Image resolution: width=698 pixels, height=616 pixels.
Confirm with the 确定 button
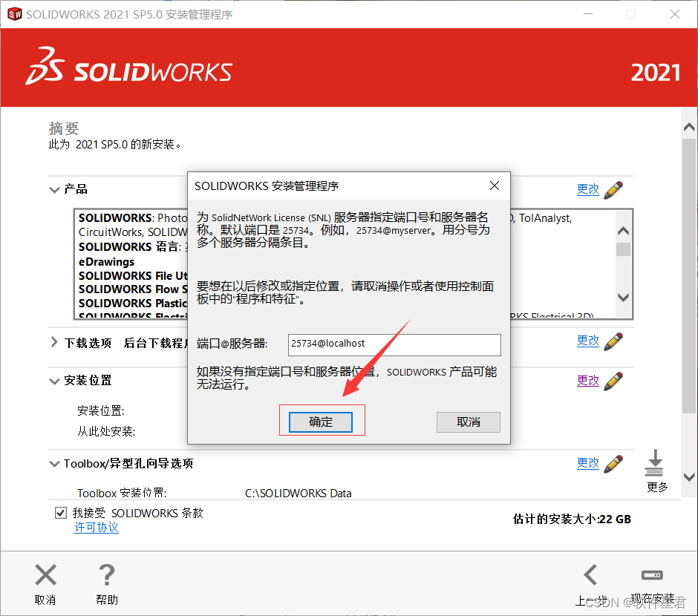[321, 422]
